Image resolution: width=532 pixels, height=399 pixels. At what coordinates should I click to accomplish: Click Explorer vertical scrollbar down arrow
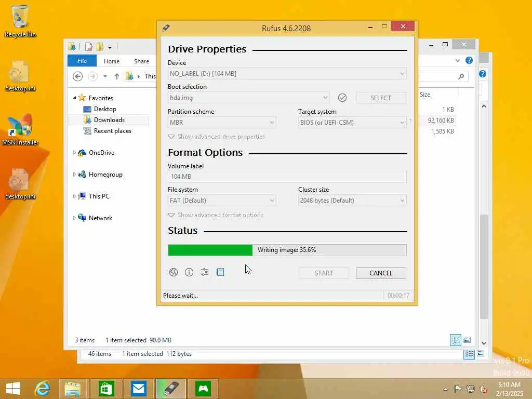click(x=484, y=343)
